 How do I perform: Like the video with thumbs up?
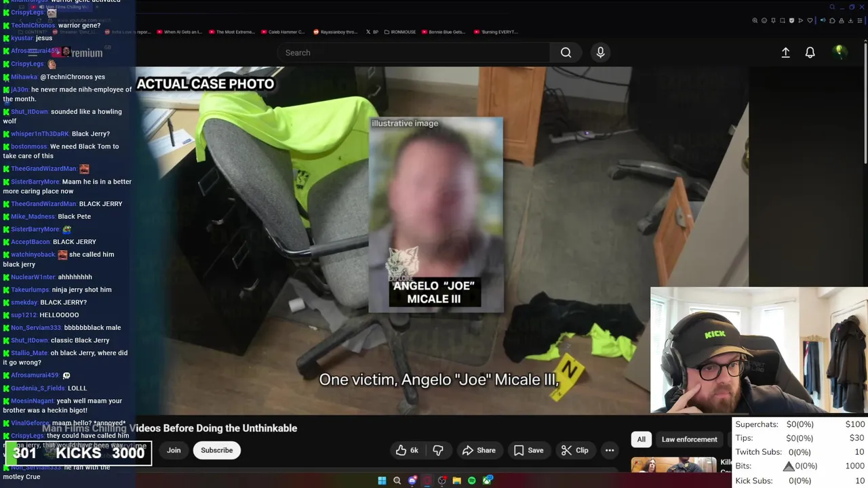408,450
